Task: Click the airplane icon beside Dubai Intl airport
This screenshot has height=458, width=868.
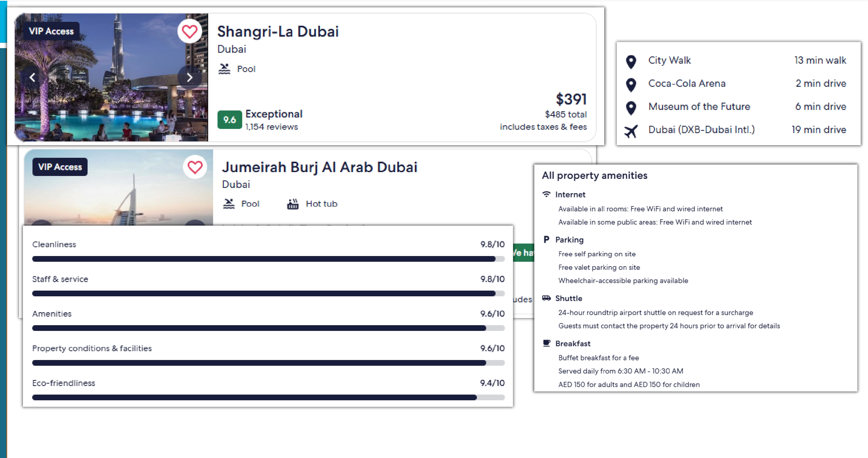Action: (631, 131)
